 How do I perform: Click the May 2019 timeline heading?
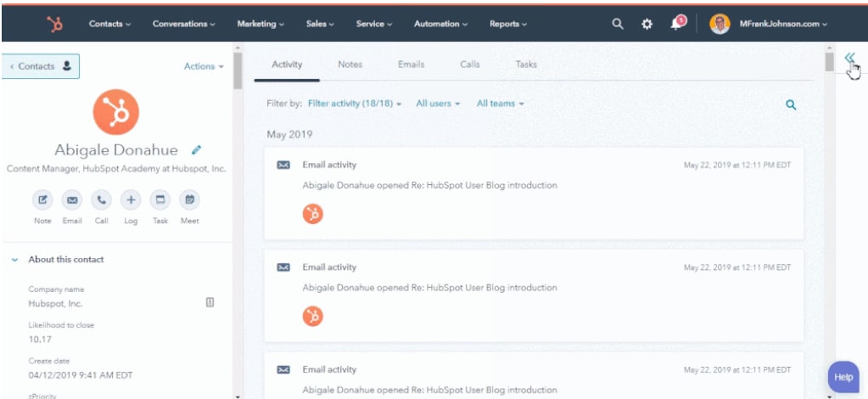click(289, 135)
